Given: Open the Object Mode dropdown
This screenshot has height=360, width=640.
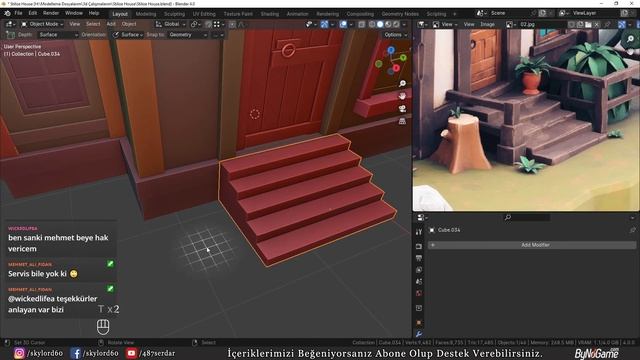Looking at the screenshot, I should tap(42, 24).
